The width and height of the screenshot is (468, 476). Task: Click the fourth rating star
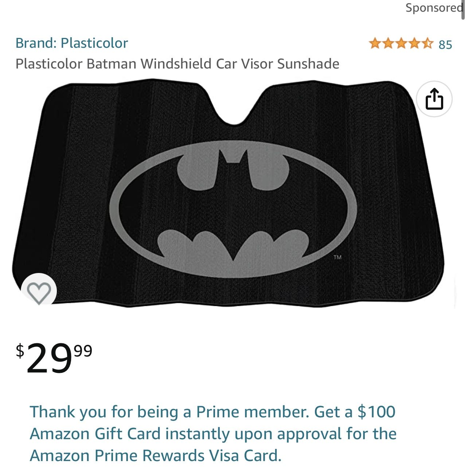pos(414,44)
